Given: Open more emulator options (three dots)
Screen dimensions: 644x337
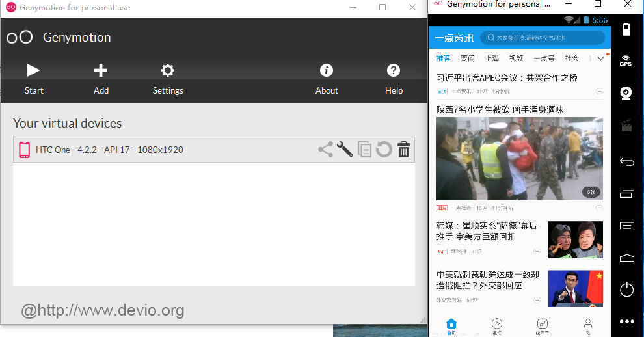Looking at the screenshot, I should [x=626, y=321].
